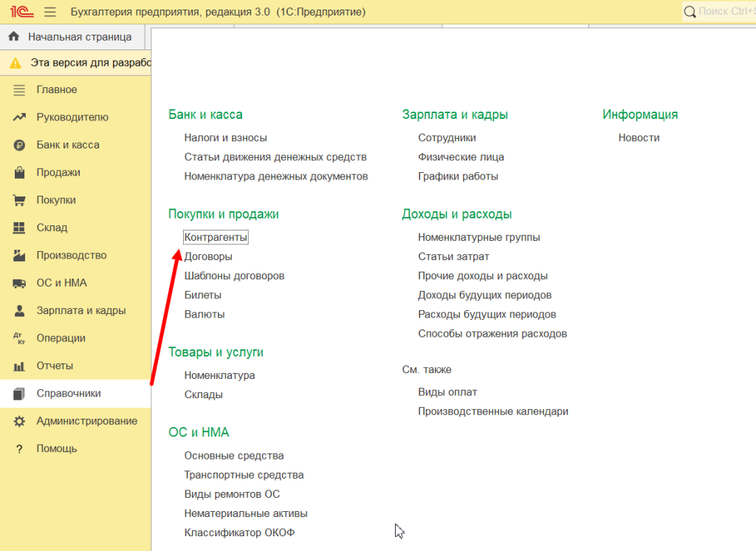
Task: Click the Производство factory icon
Action: coord(20,256)
